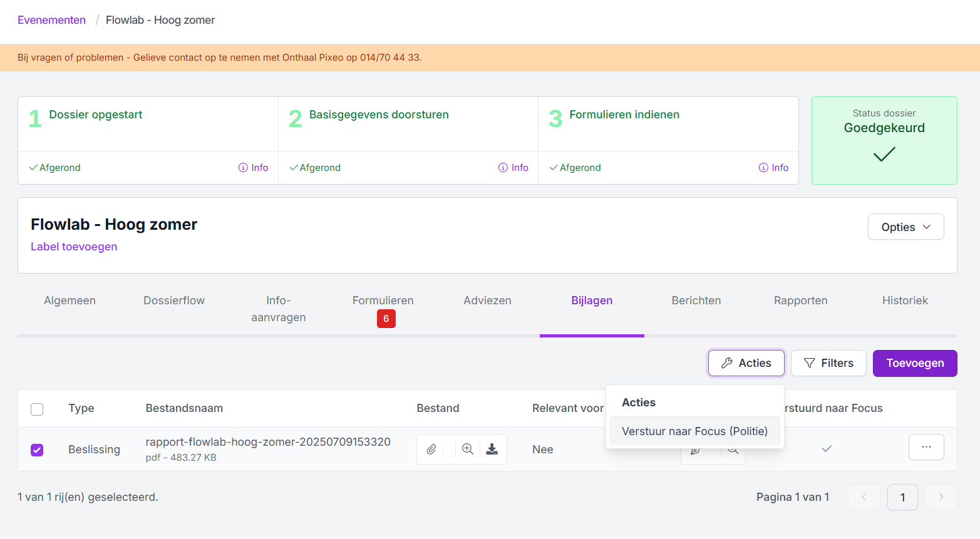Viewport: 980px width, 539px height.
Task: Choose Verstuur naar Focus (Politie)
Action: [694, 431]
